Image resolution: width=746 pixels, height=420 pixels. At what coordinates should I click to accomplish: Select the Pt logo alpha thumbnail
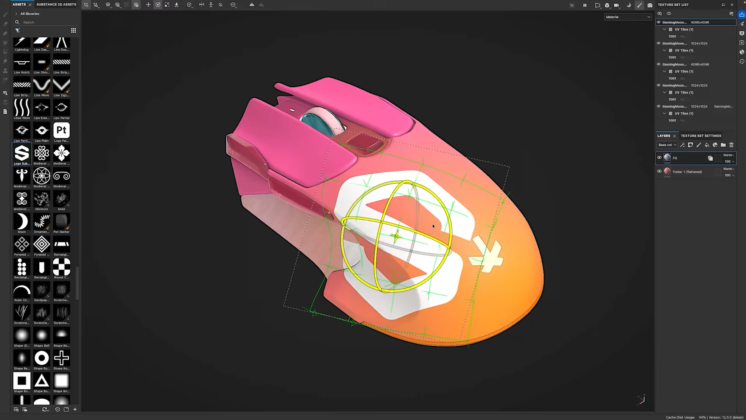coord(61,130)
